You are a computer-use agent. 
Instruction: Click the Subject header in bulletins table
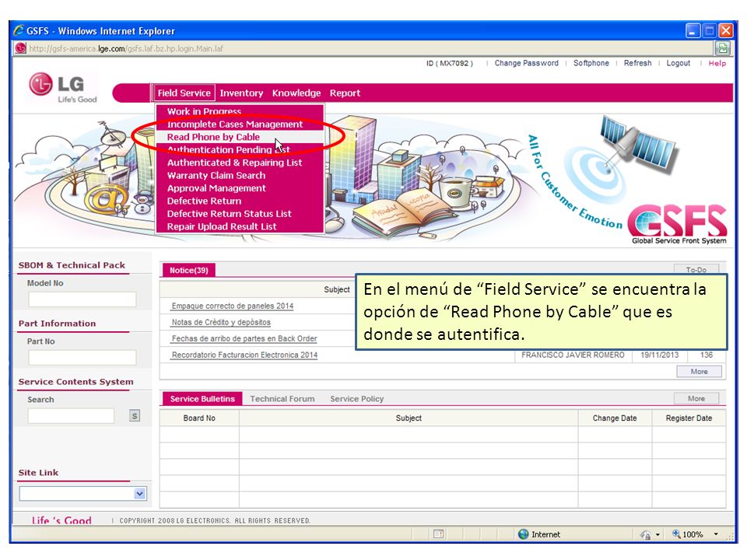point(409,418)
